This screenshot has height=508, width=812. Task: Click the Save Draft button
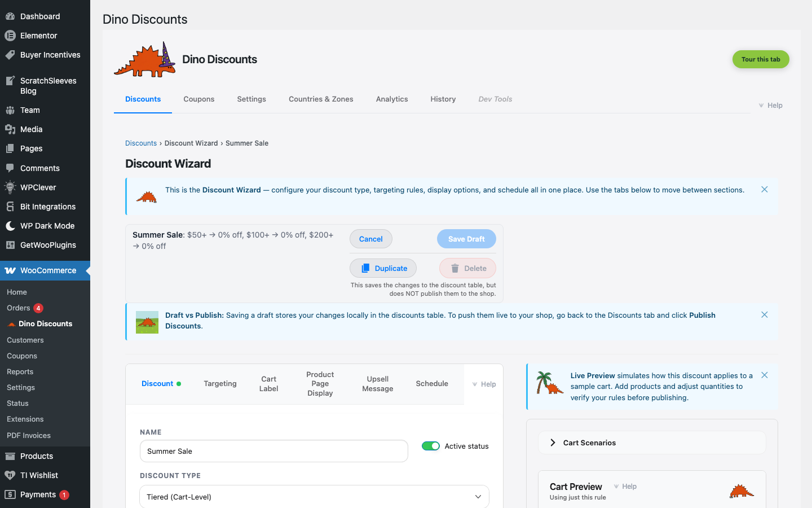coord(466,239)
